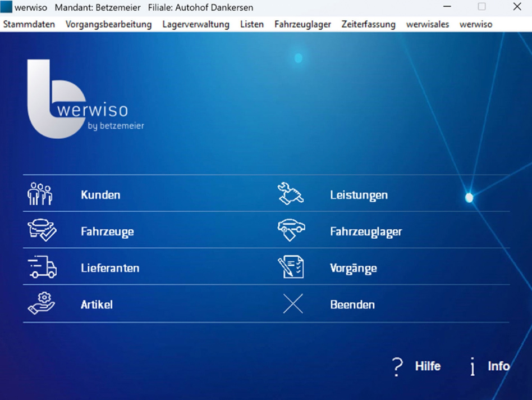Click the Fahrzeuge car checkmark icon

point(42,230)
